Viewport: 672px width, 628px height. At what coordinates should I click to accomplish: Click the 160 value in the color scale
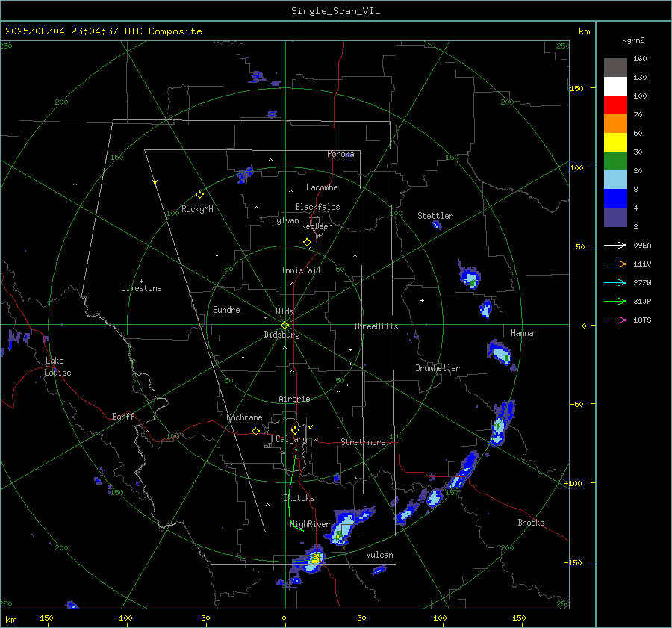tap(640, 59)
